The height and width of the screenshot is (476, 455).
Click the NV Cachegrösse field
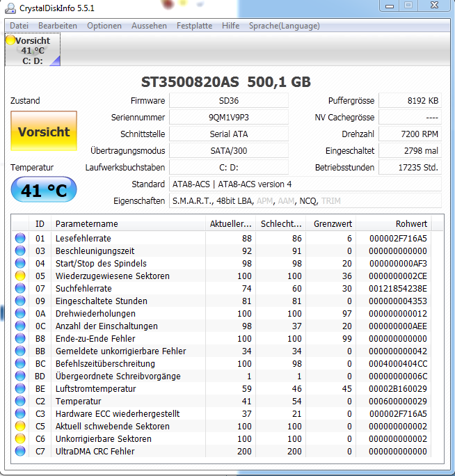click(410, 117)
